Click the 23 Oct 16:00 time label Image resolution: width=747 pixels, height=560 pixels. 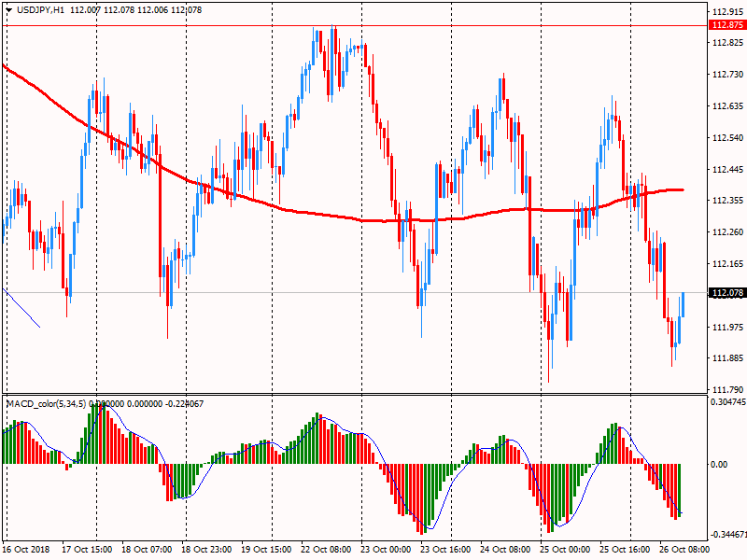point(445,550)
